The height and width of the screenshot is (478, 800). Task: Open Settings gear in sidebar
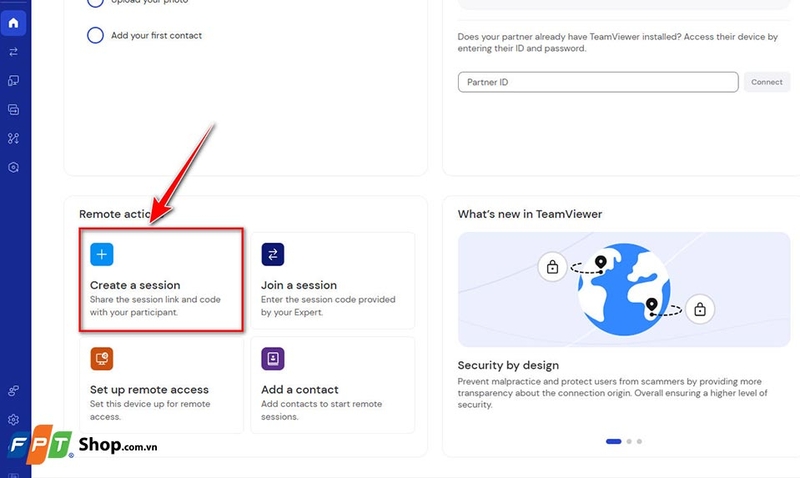(x=14, y=420)
